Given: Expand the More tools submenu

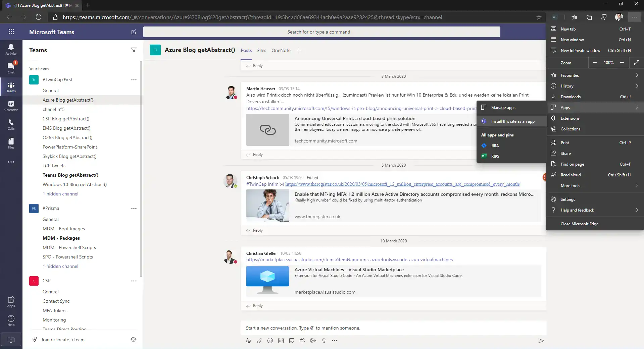Looking at the screenshot, I should point(595,186).
